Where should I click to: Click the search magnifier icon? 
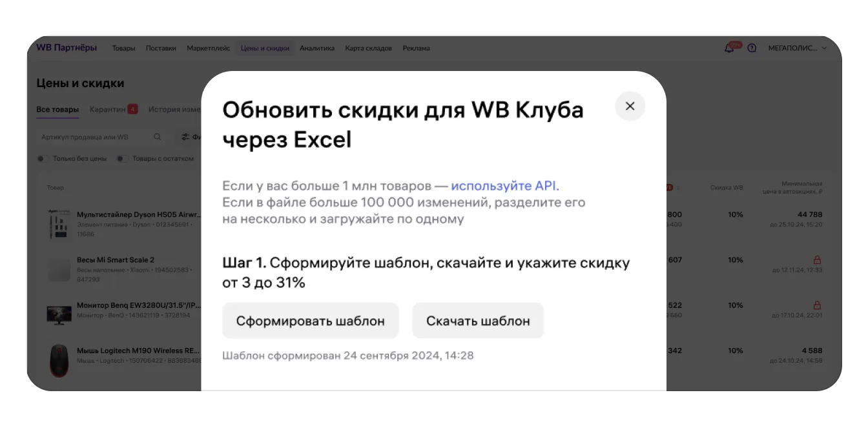click(x=158, y=137)
